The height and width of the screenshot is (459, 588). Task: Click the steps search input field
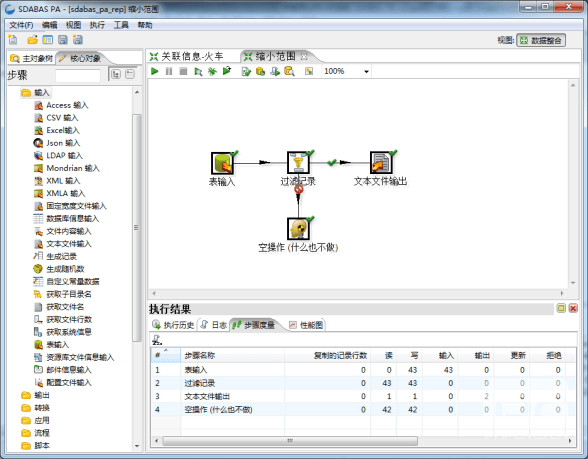[78, 75]
